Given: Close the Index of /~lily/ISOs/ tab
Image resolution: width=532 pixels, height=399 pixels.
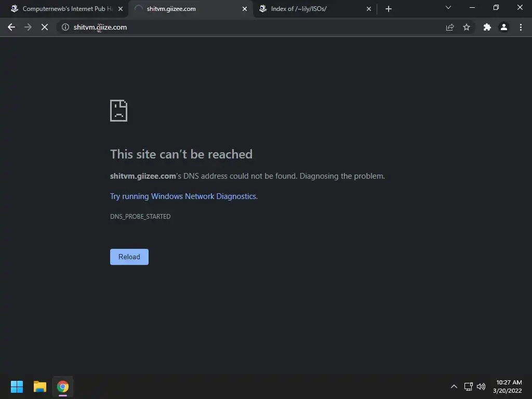Looking at the screenshot, I should point(369,9).
